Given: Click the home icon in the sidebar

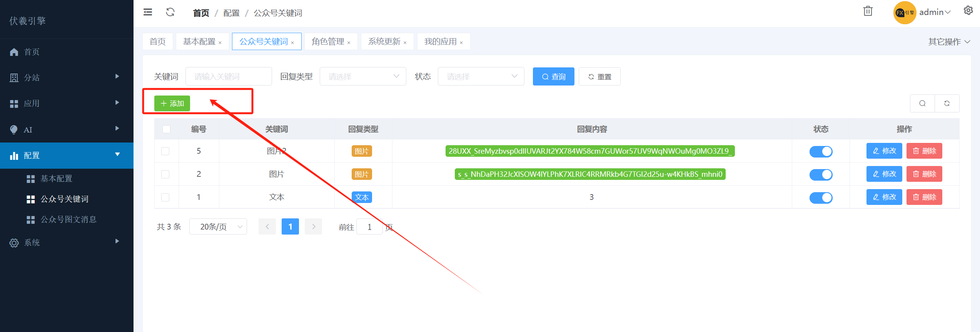Looking at the screenshot, I should [x=14, y=52].
